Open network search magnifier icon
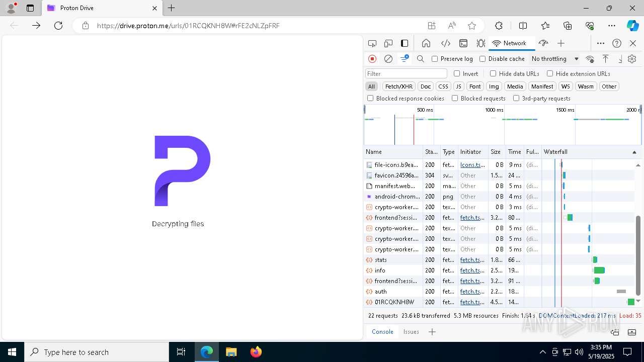This screenshot has height=362, width=644. click(421, 59)
